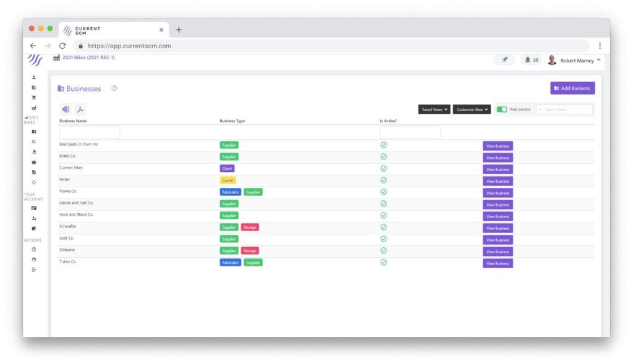The image size is (633, 364).
Task: Open the Saved Views dropdown
Action: click(433, 109)
